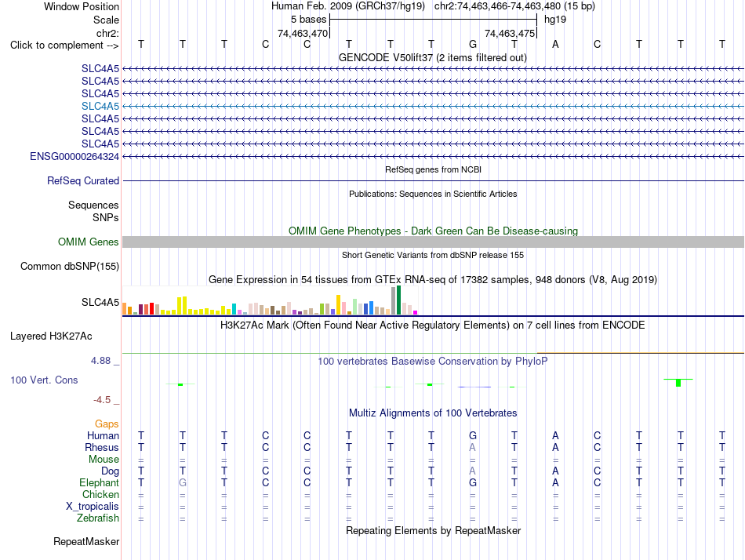The height and width of the screenshot is (560, 745).
Task: Click the Zebrafish alignment row label
Action: point(98,518)
